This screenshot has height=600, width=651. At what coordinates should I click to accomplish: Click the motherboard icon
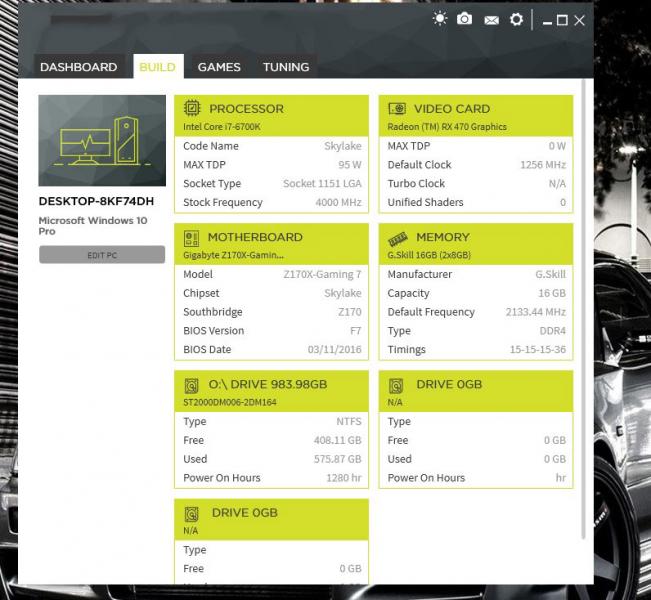tap(191, 238)
